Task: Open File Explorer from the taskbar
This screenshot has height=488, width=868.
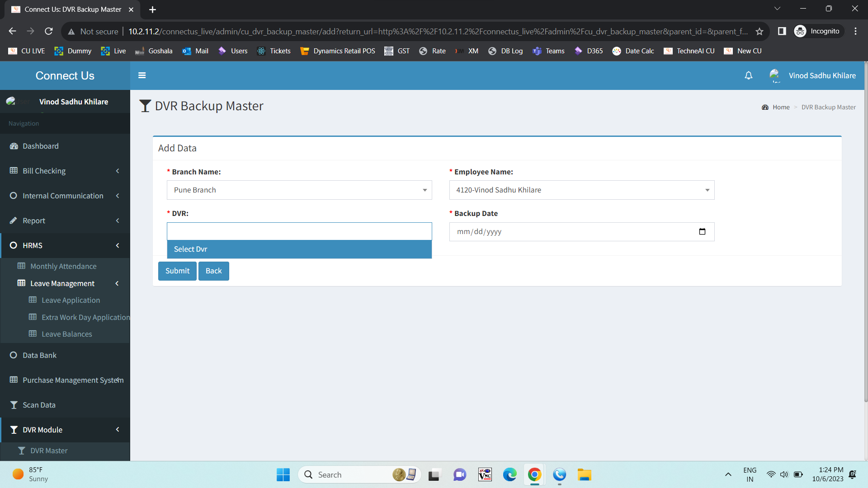Action: click(584, 475)
